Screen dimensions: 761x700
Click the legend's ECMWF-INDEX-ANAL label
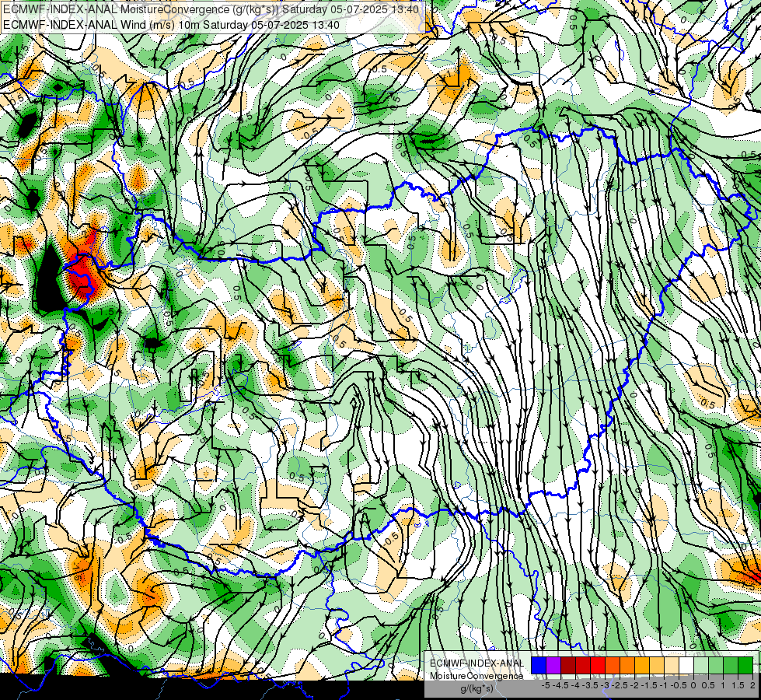tap(476, 663)
